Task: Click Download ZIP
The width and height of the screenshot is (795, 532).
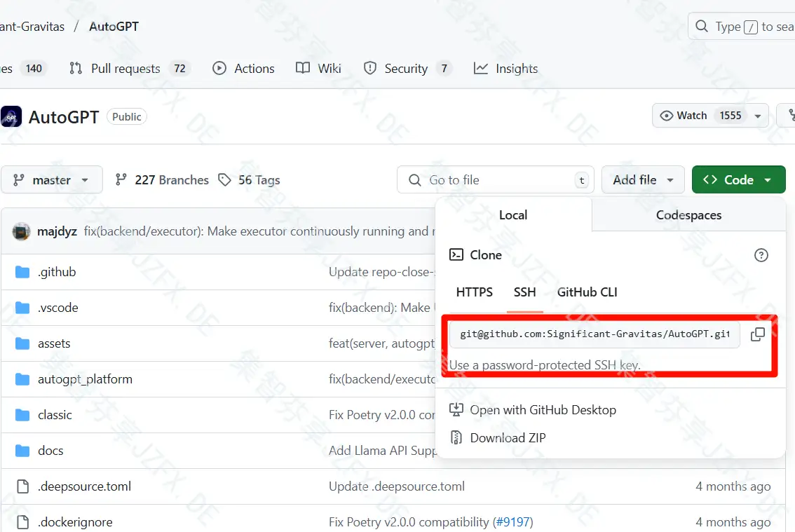Action: click(x=508, y=437)
